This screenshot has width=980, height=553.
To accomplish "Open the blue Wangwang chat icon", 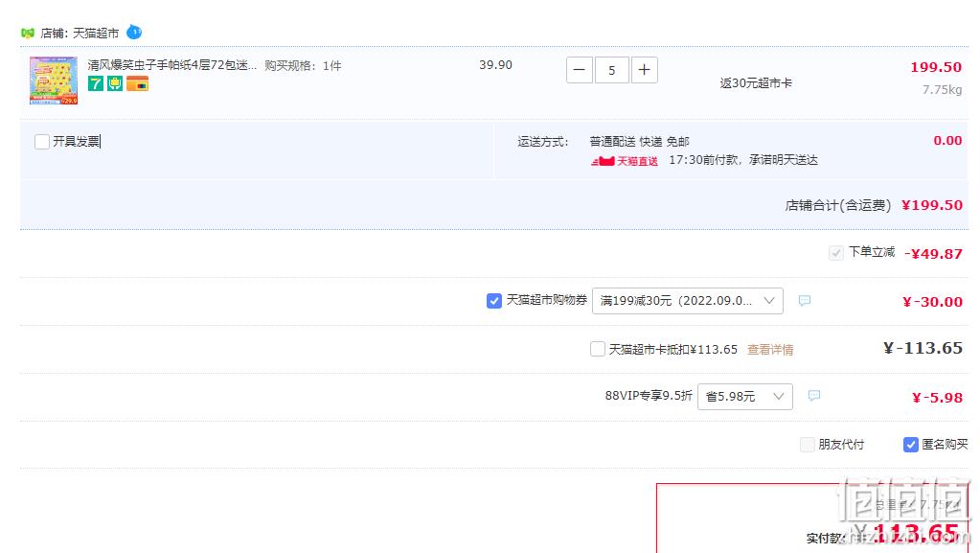I will tap(134, 32).
